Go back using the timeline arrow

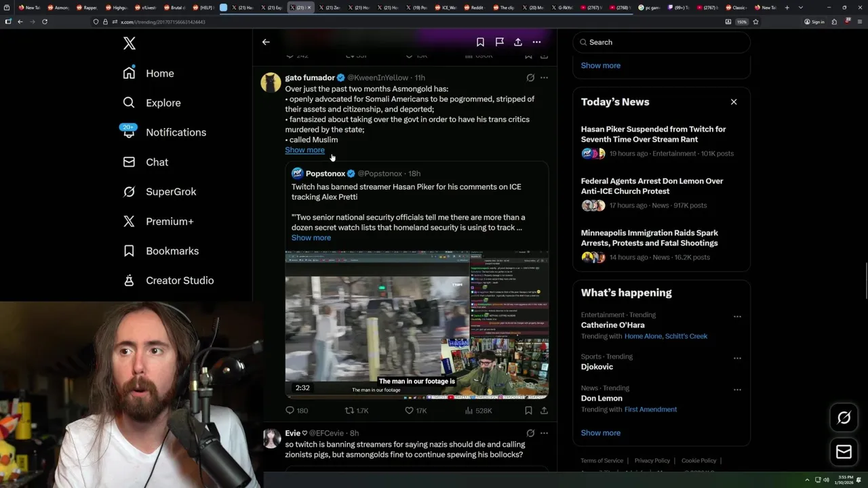coord(266,42)
